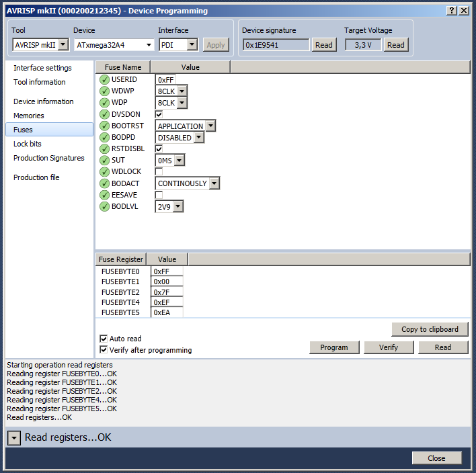This screenshot has width=476, height=473.
Task: Click the USERID value field 0xFF
Action: point(165,80)
